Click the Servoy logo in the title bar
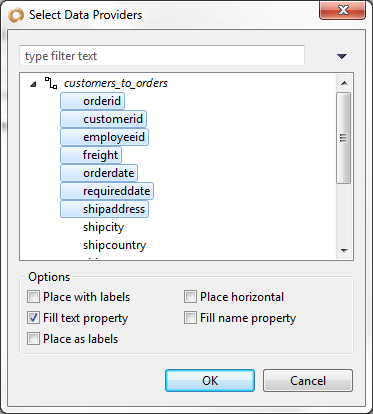The image size is (373, 414). (x=16, y=15)
